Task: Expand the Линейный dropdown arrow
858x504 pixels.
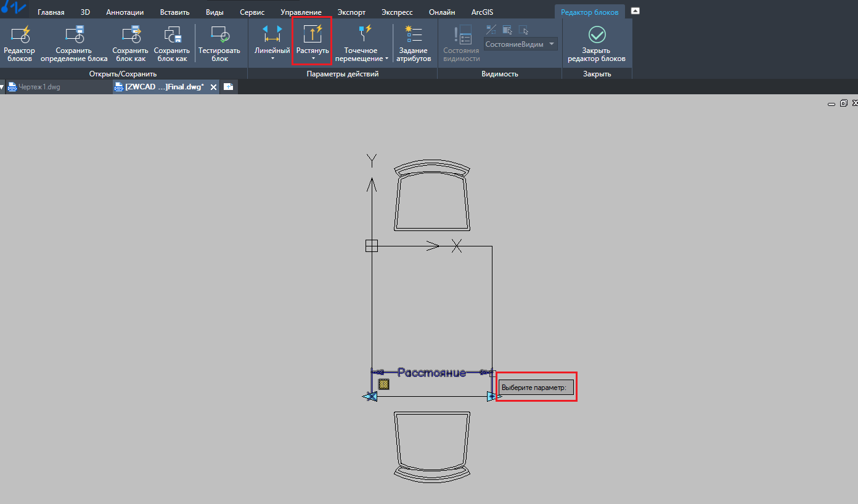Action: tap(272, 59)
